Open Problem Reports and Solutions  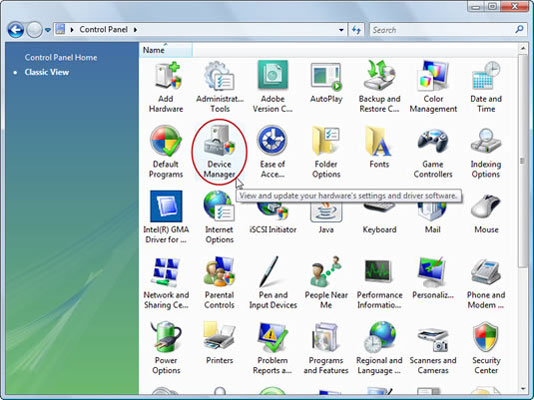272,348
